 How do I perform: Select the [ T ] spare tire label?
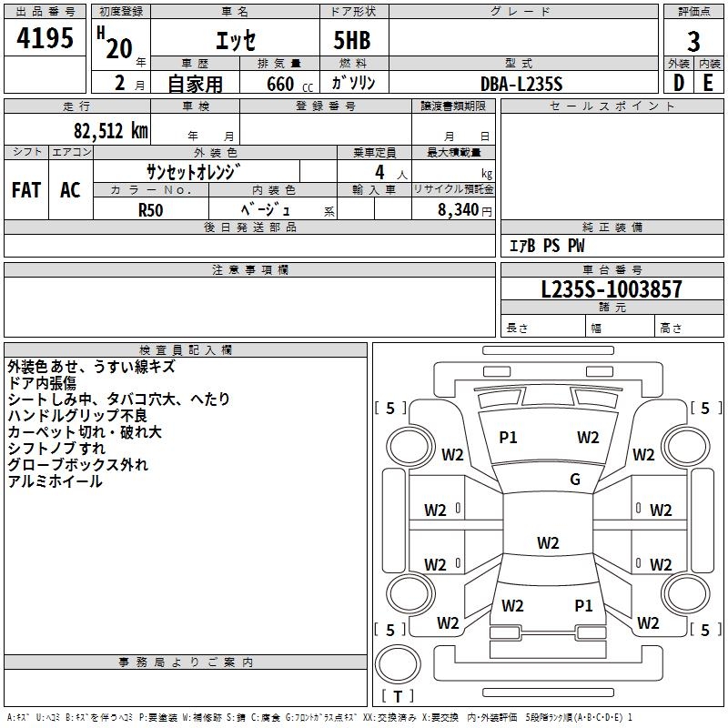coord(398,696)
